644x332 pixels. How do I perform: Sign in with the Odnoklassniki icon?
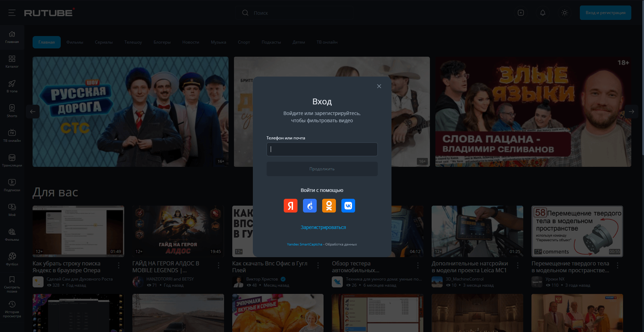(329, 206)
